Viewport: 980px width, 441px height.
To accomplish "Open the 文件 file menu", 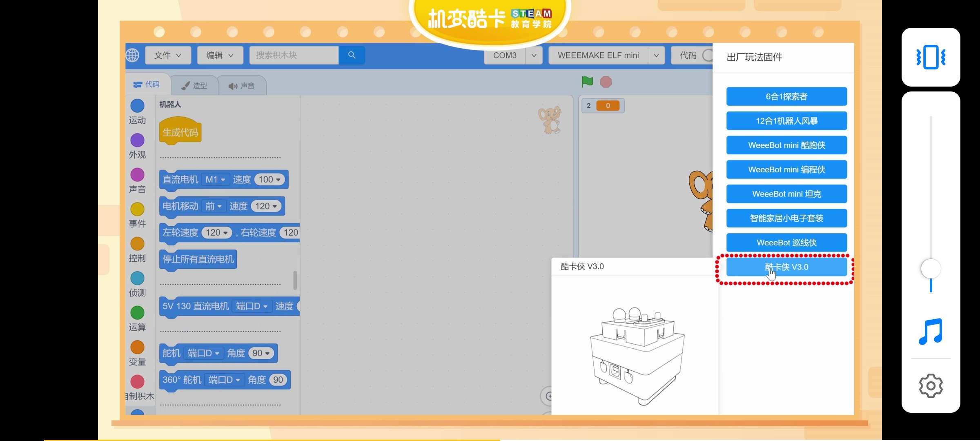I will pyautogui.click(x=168, y=55).
